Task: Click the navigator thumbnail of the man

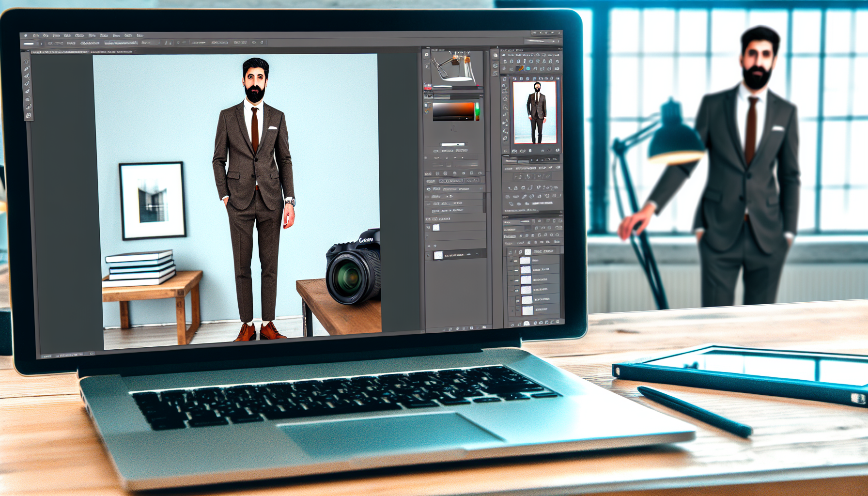Action: click(x=534, y=112)
